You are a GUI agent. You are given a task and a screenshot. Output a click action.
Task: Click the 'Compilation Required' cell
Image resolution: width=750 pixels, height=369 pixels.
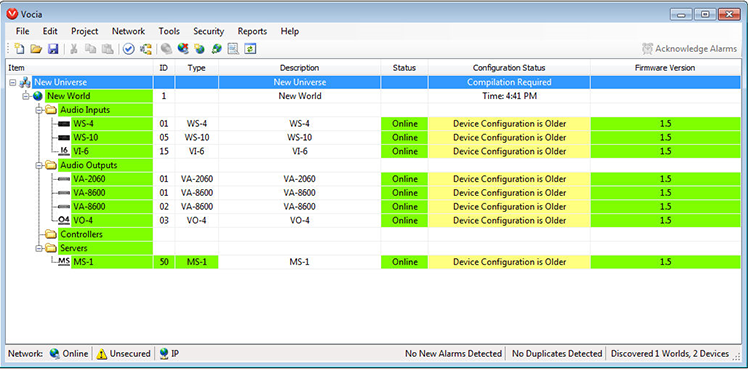tap(509, 82)
